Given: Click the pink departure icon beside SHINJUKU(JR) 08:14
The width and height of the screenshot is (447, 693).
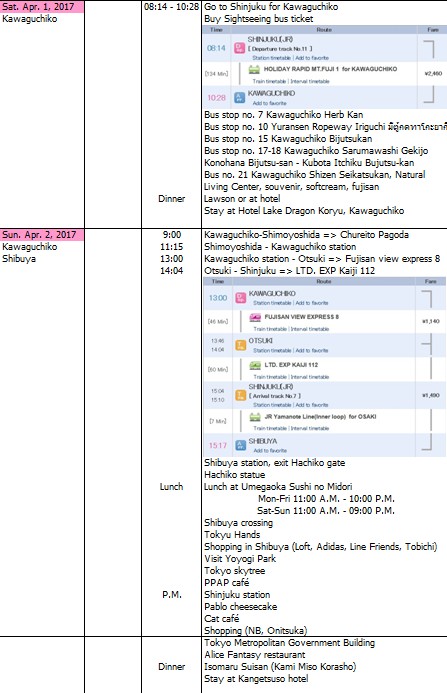Looking at the screenshot, I should pos(240,48).
